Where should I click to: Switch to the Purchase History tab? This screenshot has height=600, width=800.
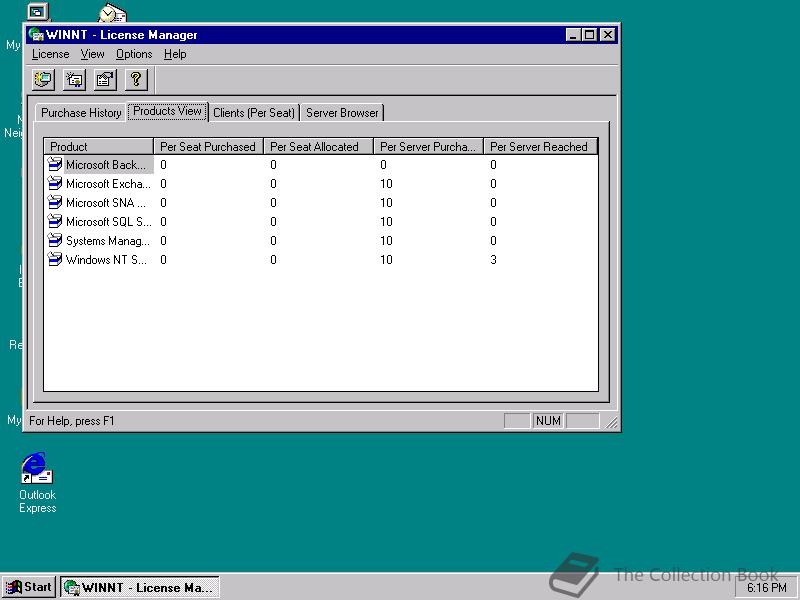point(81,113)
